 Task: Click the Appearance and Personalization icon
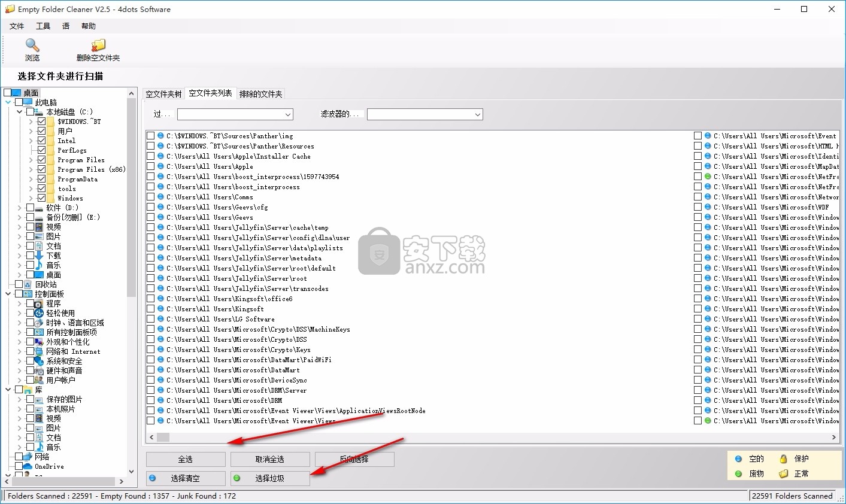(40, 342)
